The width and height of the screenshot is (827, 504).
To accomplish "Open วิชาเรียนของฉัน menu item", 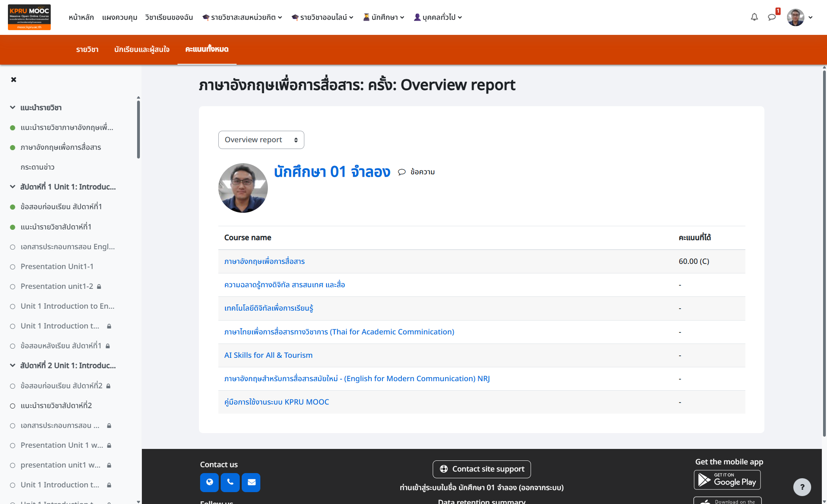I will [x=169, y=17].
